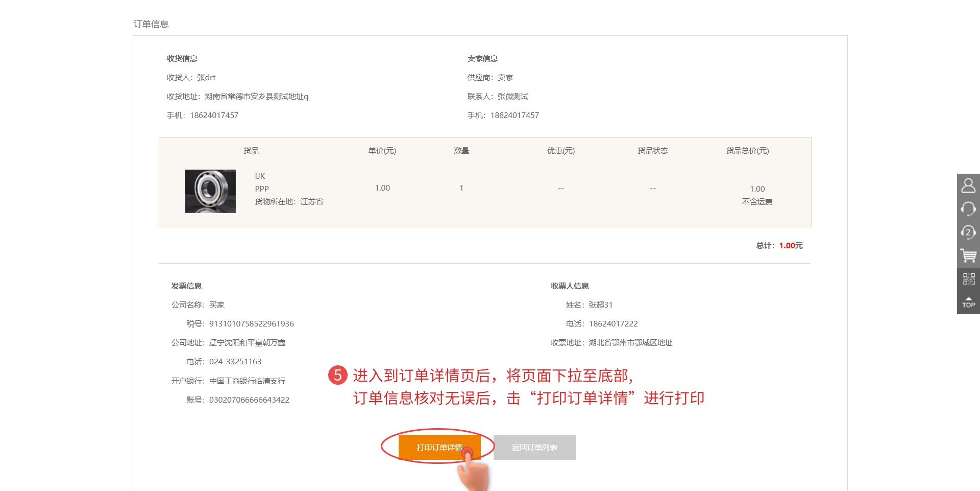980x491 pixels.
Task: Click the red step 5 number badge
Action: [337, 375]
